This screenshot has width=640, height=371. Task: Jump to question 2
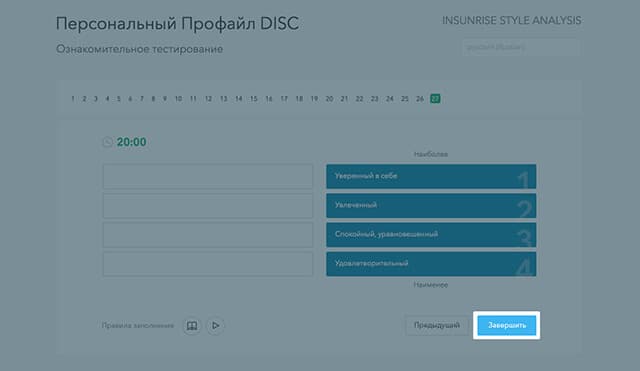tap(84, 99)
